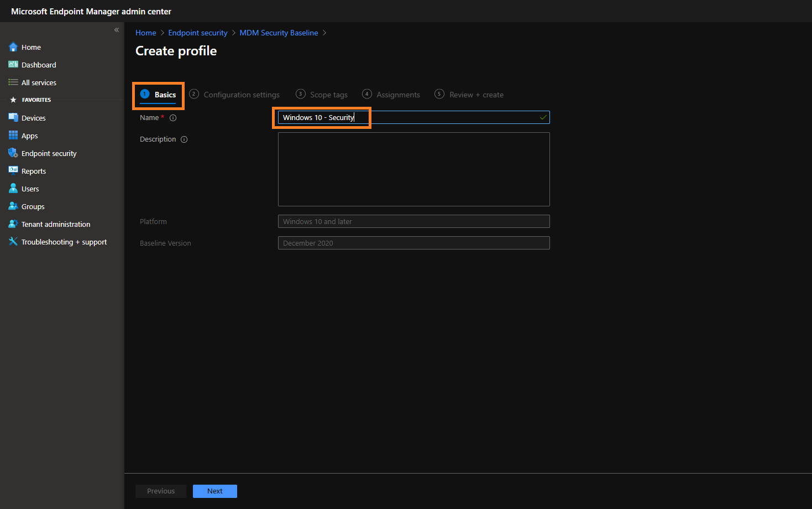This screenshot has height=509, width=812.
Task: Open the Devices icon in sidebar
Action: [x=13, y=118]
